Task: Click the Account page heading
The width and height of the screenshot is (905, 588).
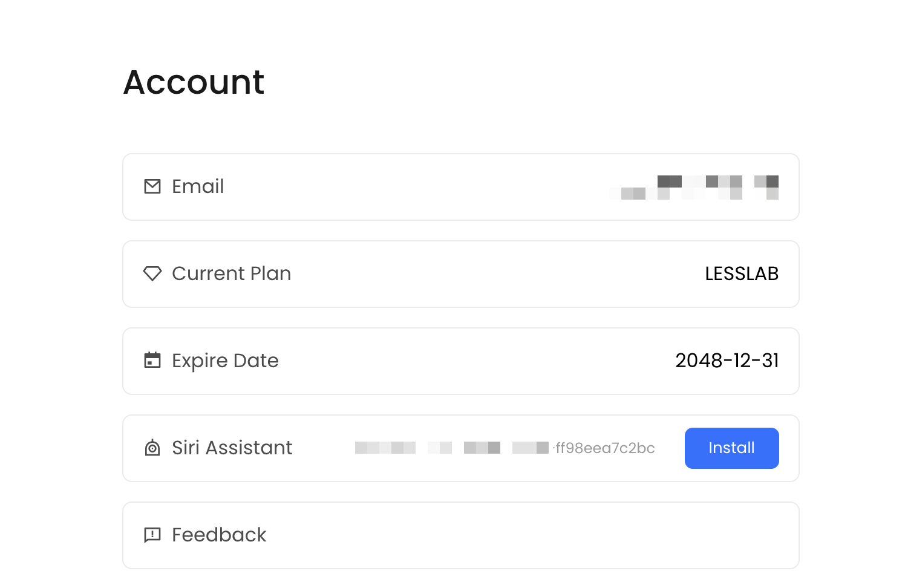Action: (x=194, y=82)
